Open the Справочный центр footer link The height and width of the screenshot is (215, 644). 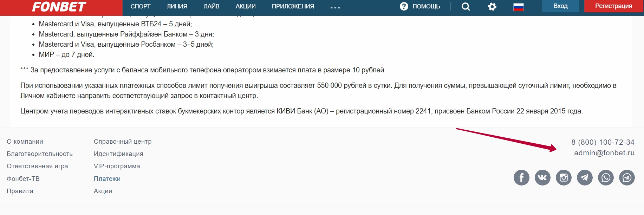tap(123, 142)
